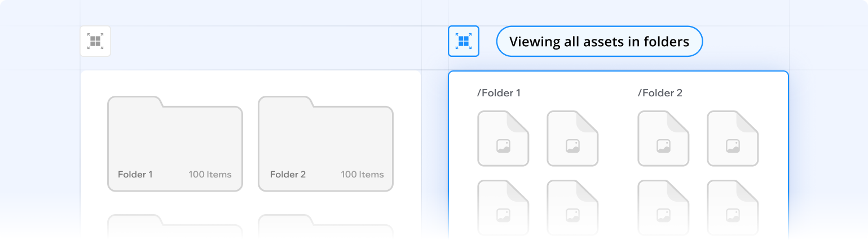Viewport: 868px width, 240px height.
Task: Click '100 Items' count on Folder 1
Action: point(210,175)
